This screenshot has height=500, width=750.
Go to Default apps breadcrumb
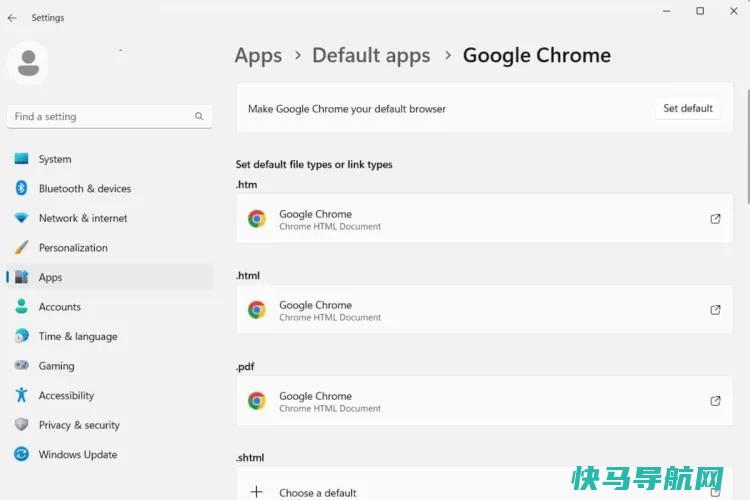click(x=371, y=56)
